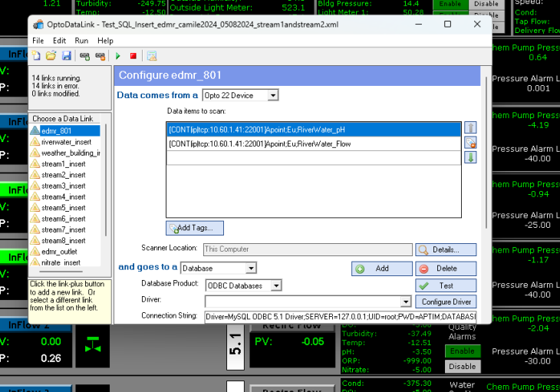Viewport: 560px width, 392px height.
Task: Open a project with the folder icon
Action: point(51,56)
